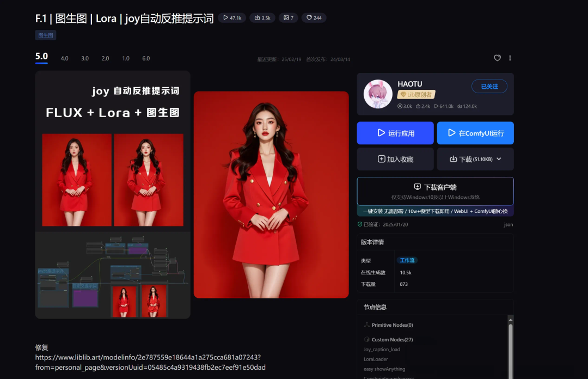588x379 pixels.
Task: Switch to version 6.0 tab
Action: tap(146, 59)
